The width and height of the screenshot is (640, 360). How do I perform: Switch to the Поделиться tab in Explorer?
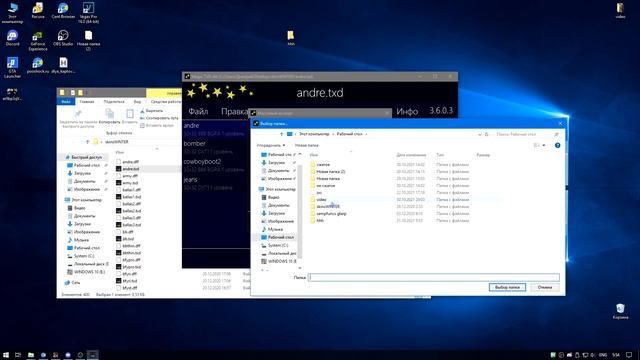114,102
